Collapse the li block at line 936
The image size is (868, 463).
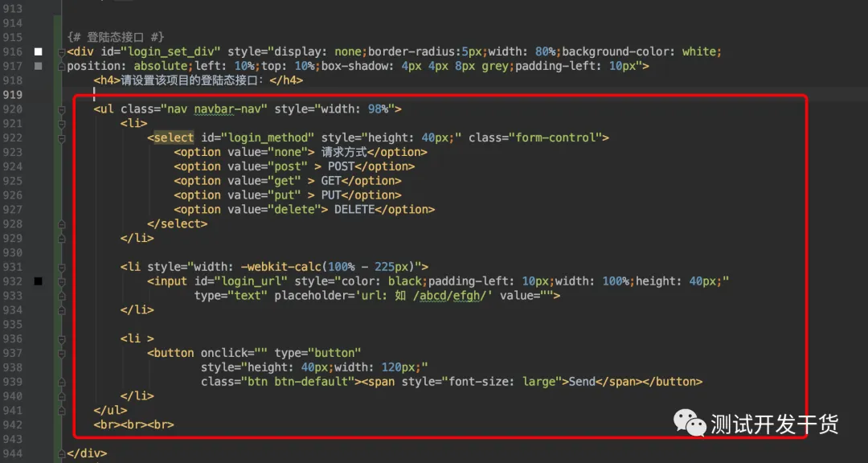point(61,339)
